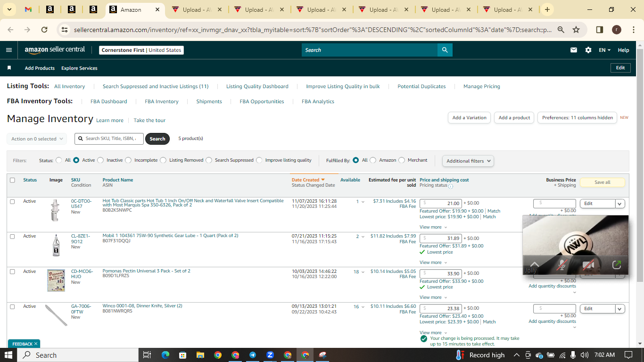Expand View more for Pomonas Pectin pricing

pyautogui.click(x=433, y=297)
